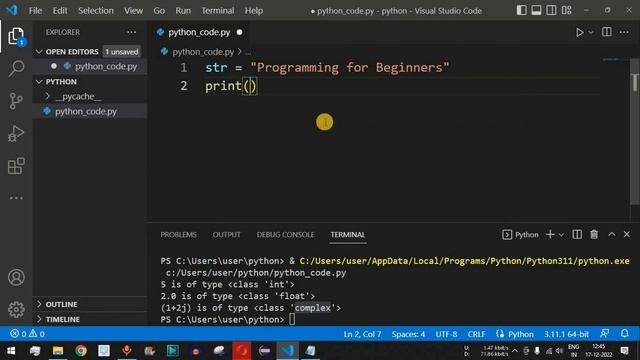Open the Search view in activity bar
The image size is (640, 360).
click(16, 68)
